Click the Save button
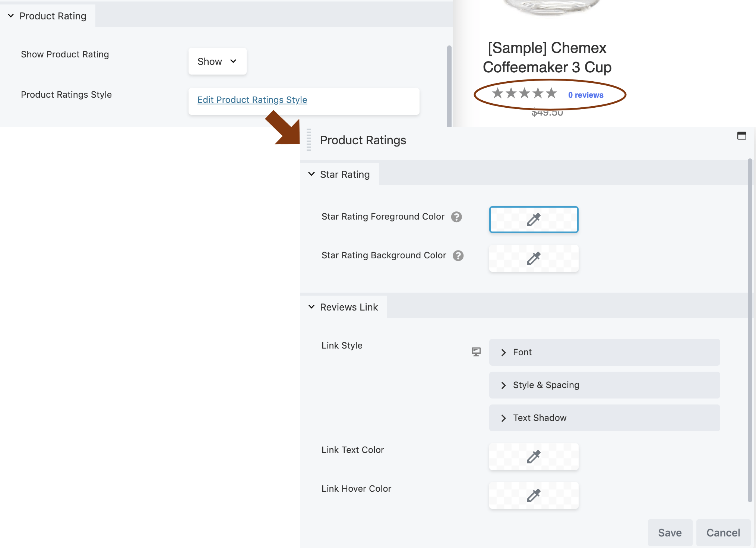 pyautogui.click(x=670, y=533)
